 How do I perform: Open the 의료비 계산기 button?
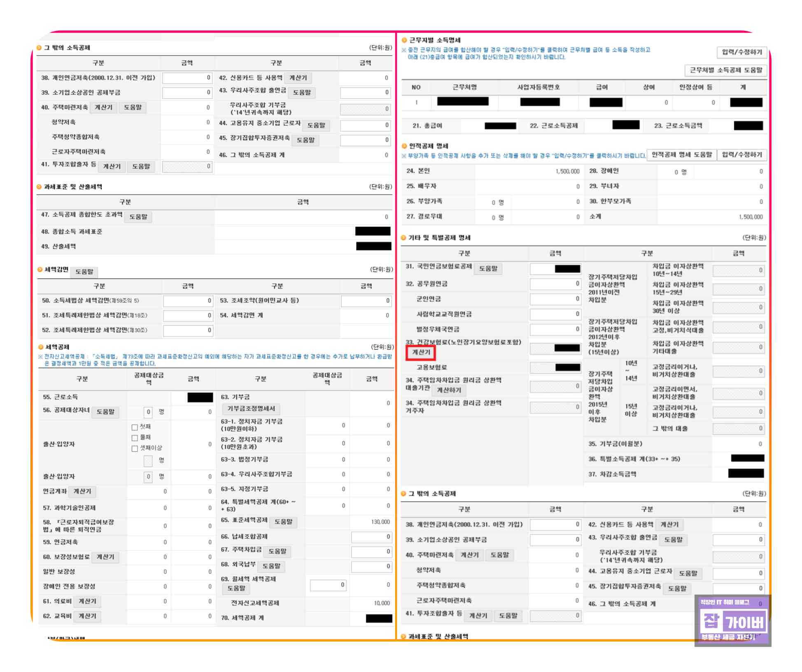tap(87, 602)
